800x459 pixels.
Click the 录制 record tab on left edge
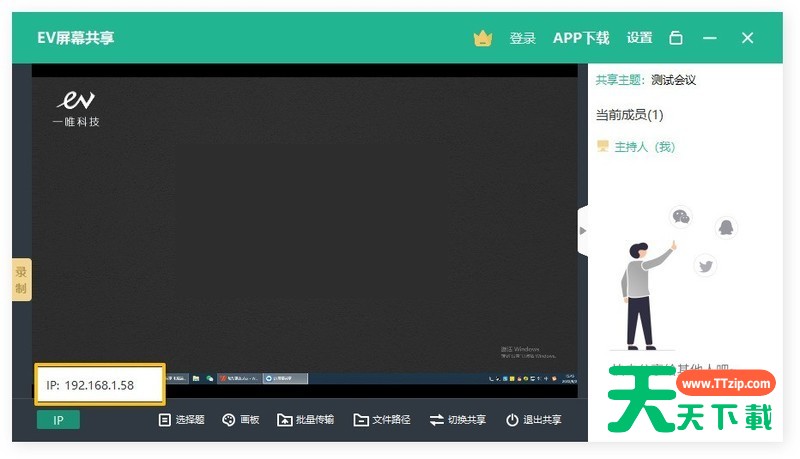click(21, 279)
